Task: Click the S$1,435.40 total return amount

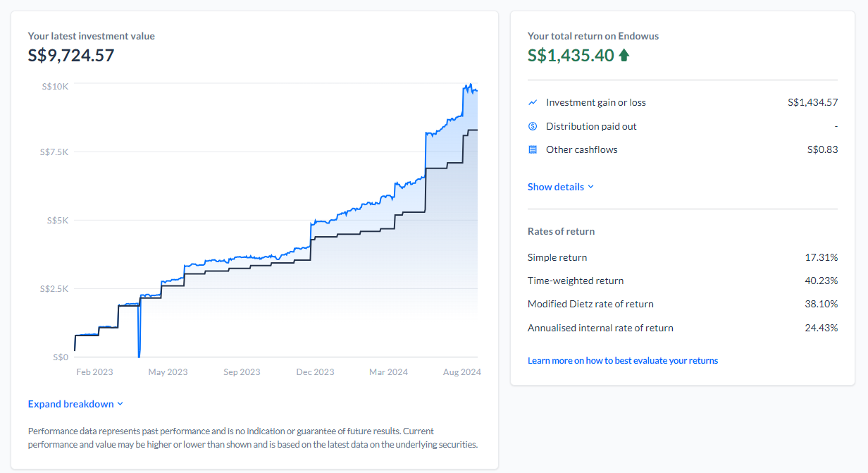Action: pos(571,55)
